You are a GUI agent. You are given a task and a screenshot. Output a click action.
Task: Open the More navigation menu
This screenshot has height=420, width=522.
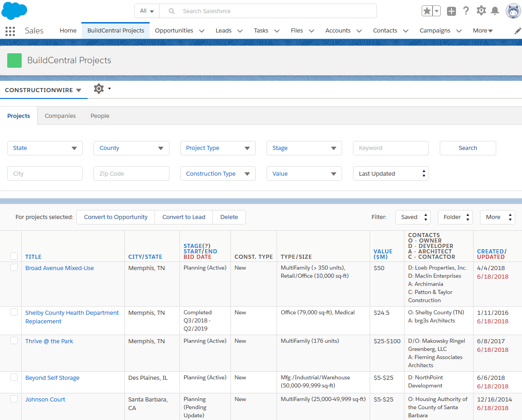point(483,31)
